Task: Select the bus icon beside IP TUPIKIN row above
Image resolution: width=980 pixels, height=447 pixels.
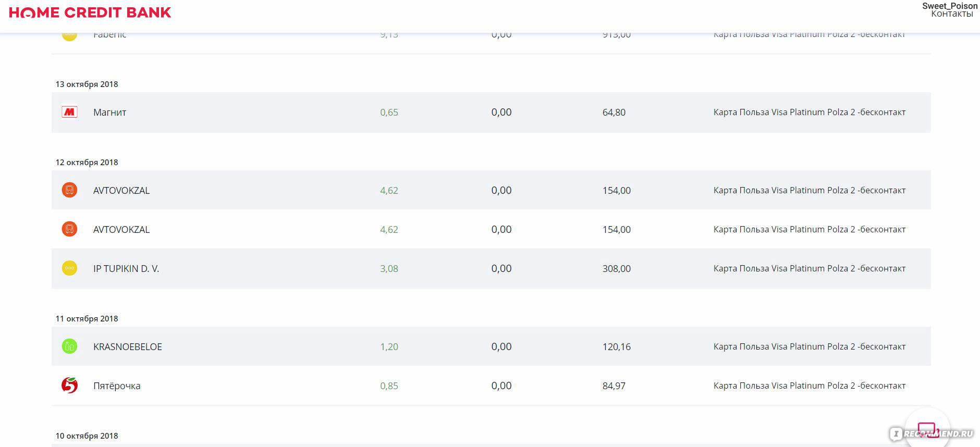Action: 69,229
